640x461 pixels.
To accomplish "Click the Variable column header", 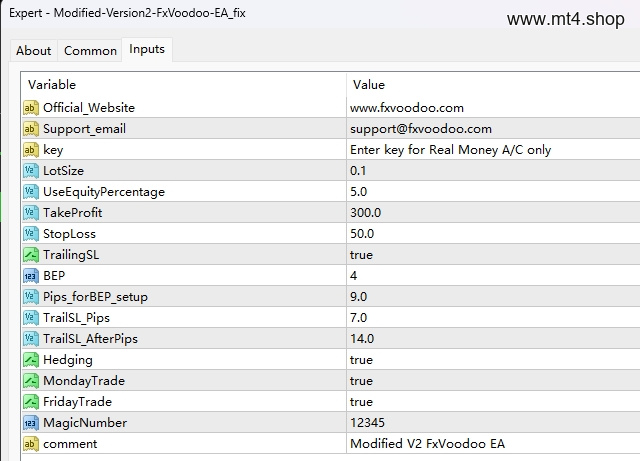I will pos(184,85).
